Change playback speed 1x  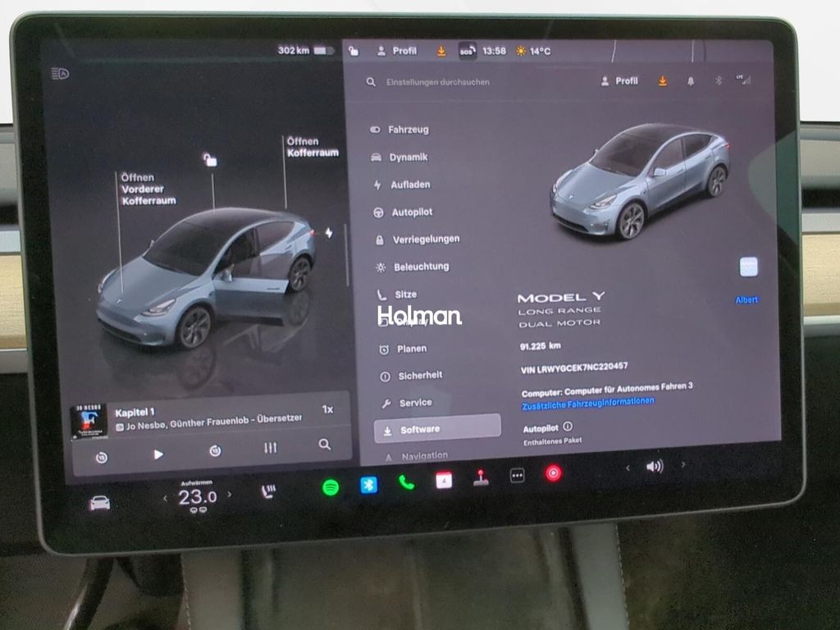[x=327, y=409]
